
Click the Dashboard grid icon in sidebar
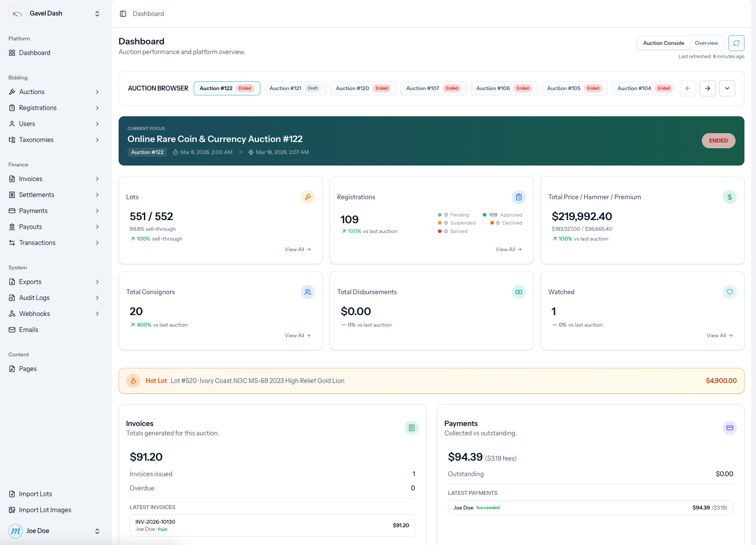(12, 53)
